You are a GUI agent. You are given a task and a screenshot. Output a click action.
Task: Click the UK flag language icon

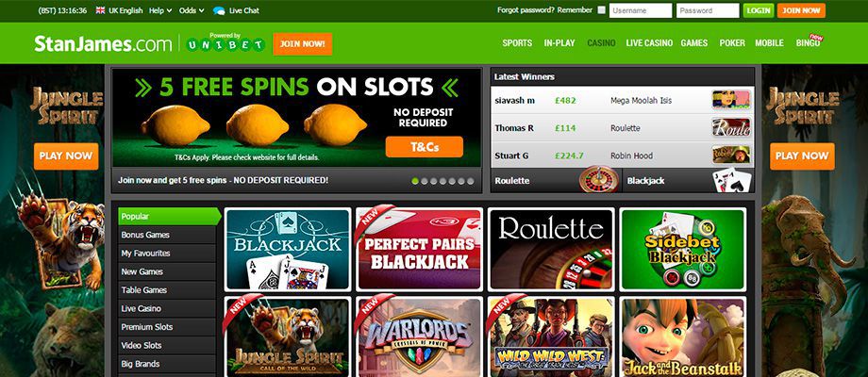pos(100,10)
